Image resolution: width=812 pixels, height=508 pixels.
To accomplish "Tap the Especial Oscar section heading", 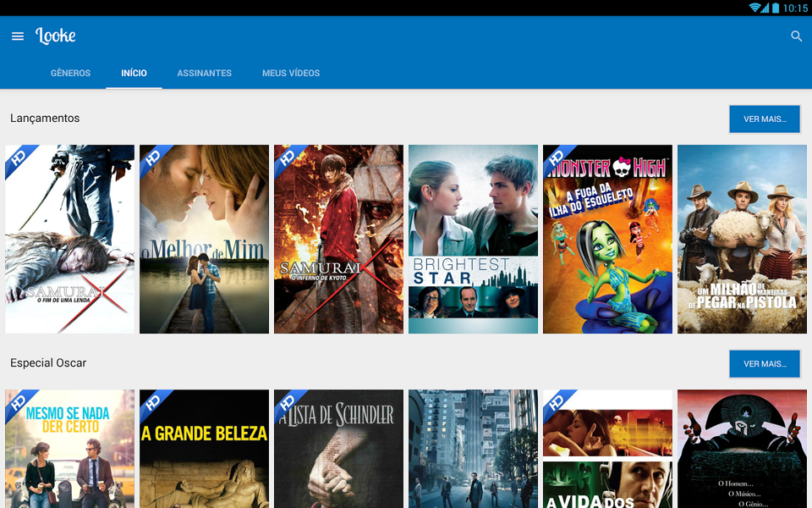I will coord(48,363).
